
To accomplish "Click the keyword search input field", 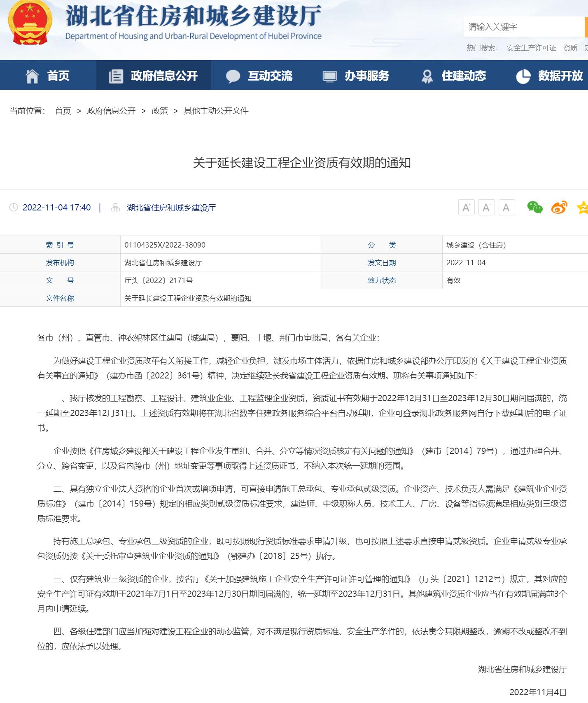I will click(x=523, y=27).
